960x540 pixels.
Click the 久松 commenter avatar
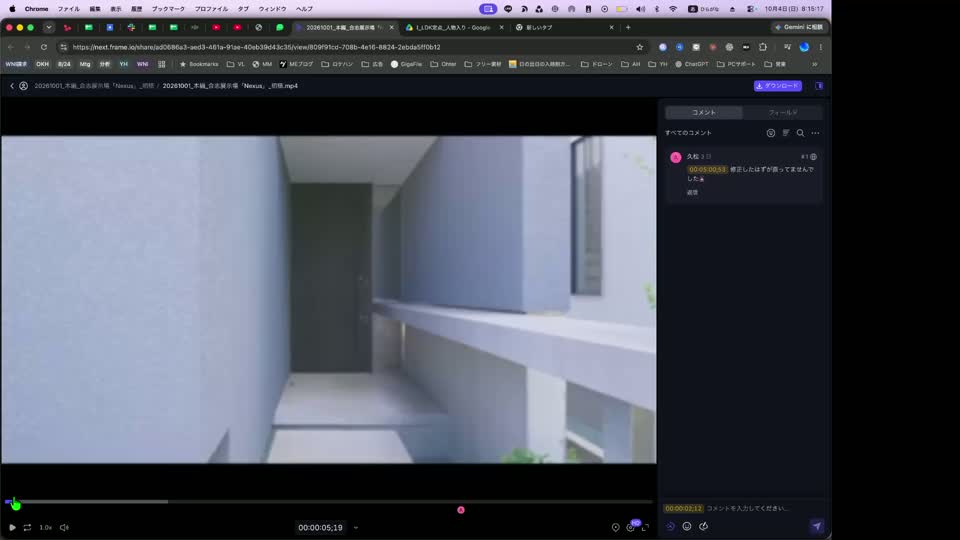(x=676, y=157)
